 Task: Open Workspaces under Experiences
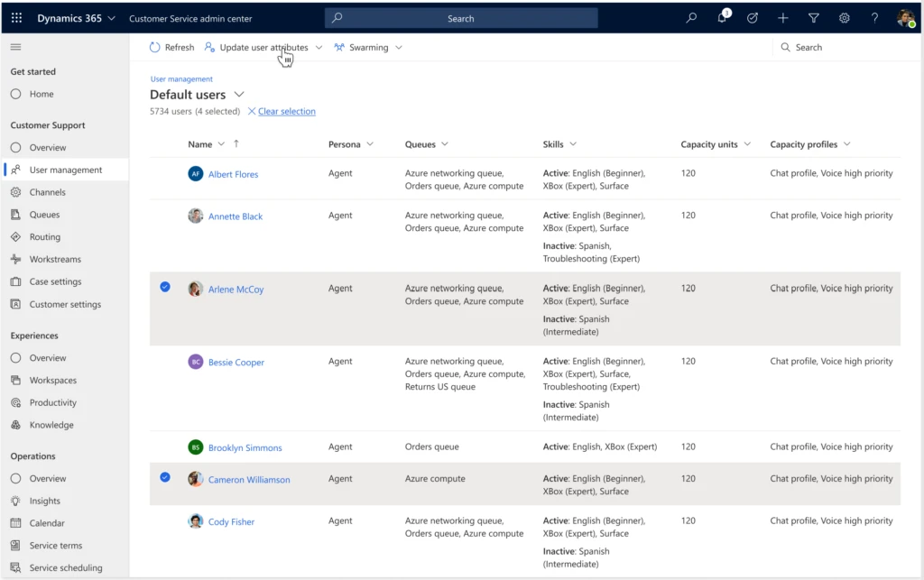pos(53,381)
